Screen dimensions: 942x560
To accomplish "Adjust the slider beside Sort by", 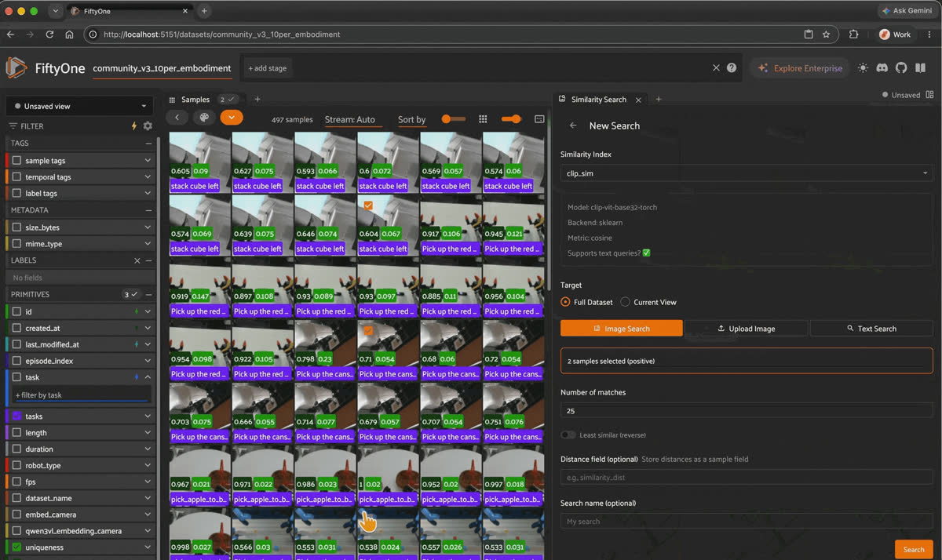I will pyautogui.click(x=454, y=119).
